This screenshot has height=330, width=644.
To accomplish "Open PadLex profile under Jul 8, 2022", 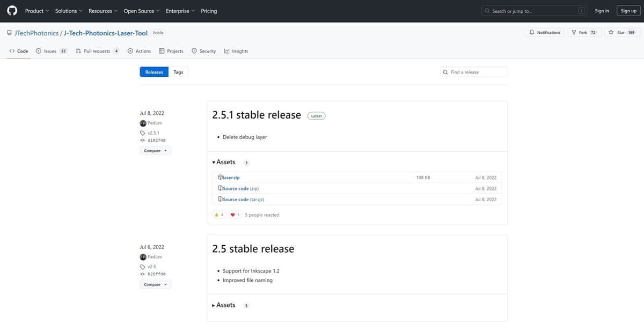I will (155, 123).
